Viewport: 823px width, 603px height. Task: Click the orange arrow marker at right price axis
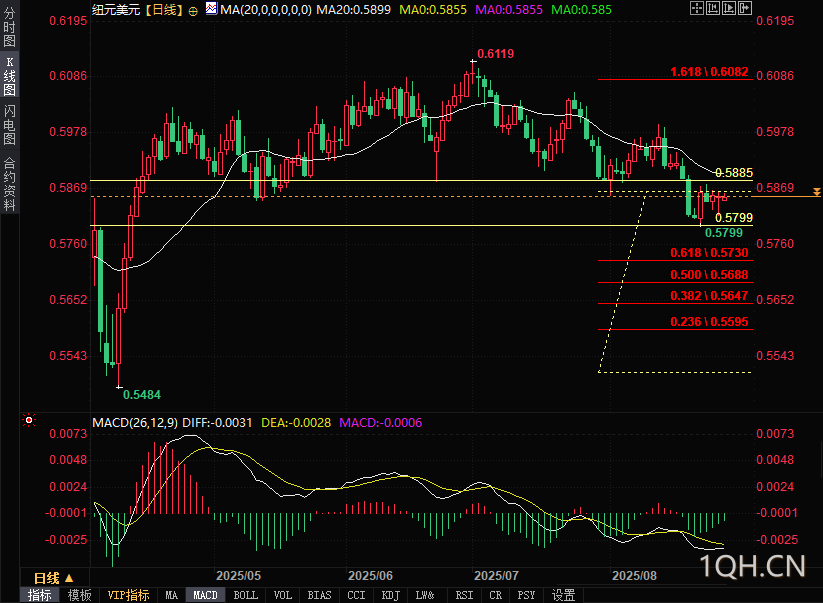(x=817, y=190)
